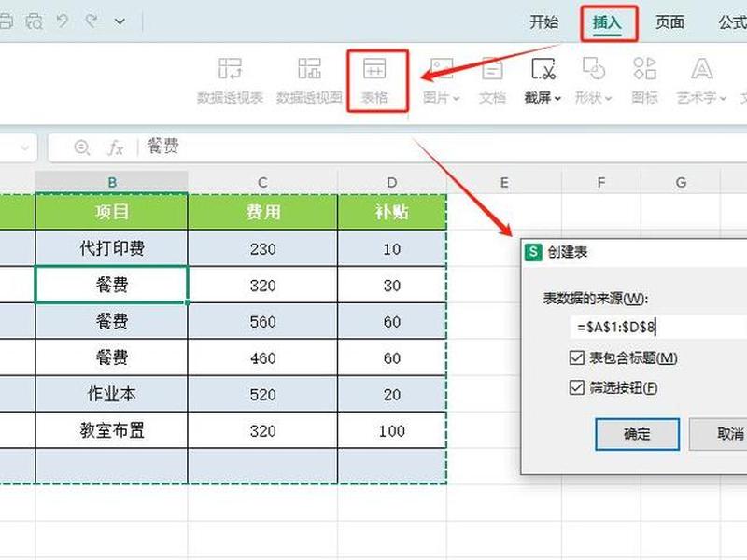
Task: Select column E header
Action: point(504,182)
